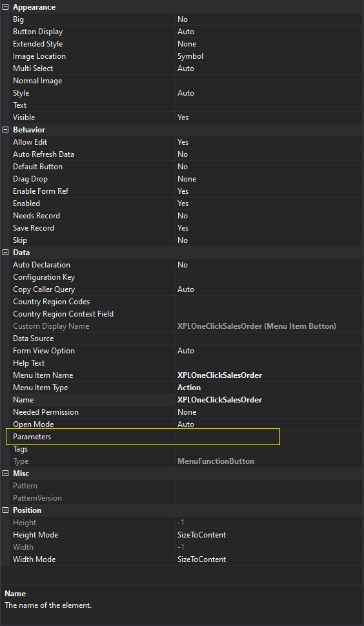This screenshot has width=364, height=626.
Task: Select the Button Display value Auto
Action: tap(186, 32)
